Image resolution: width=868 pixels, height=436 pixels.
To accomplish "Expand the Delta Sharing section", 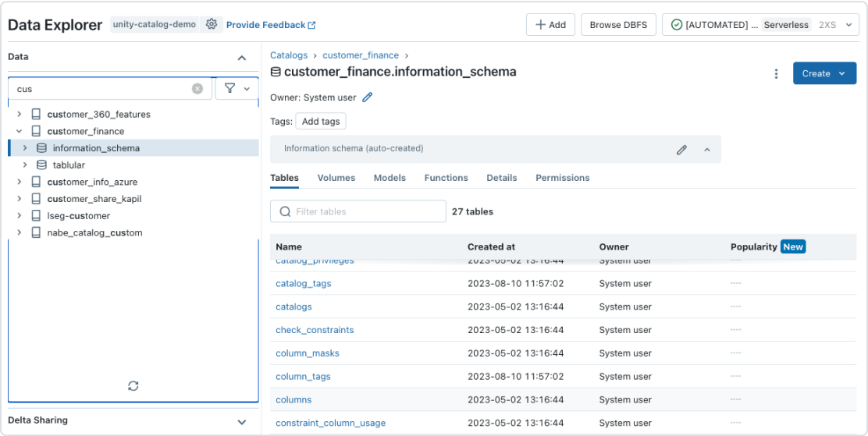I will [x=242, y=421].
